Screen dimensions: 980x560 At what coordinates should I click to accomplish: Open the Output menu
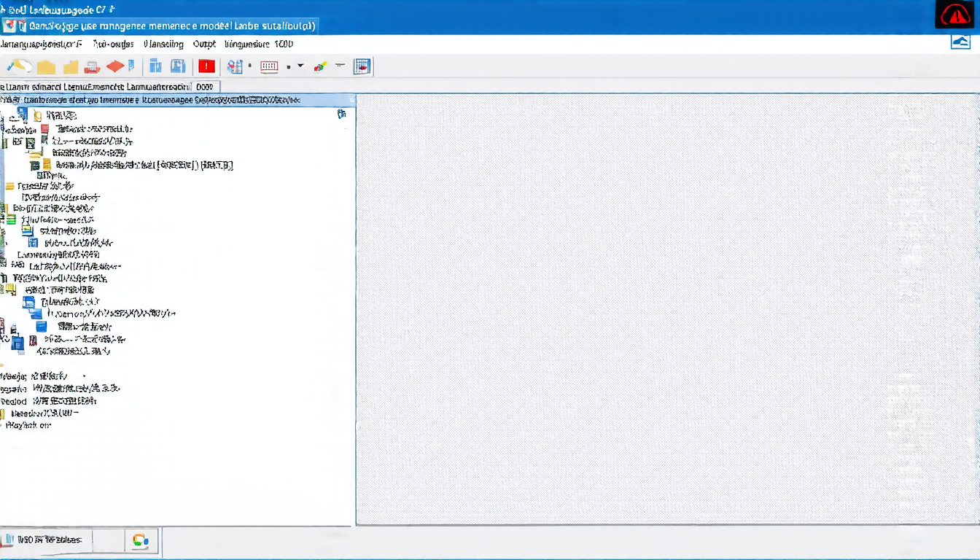tap(204, 44)
